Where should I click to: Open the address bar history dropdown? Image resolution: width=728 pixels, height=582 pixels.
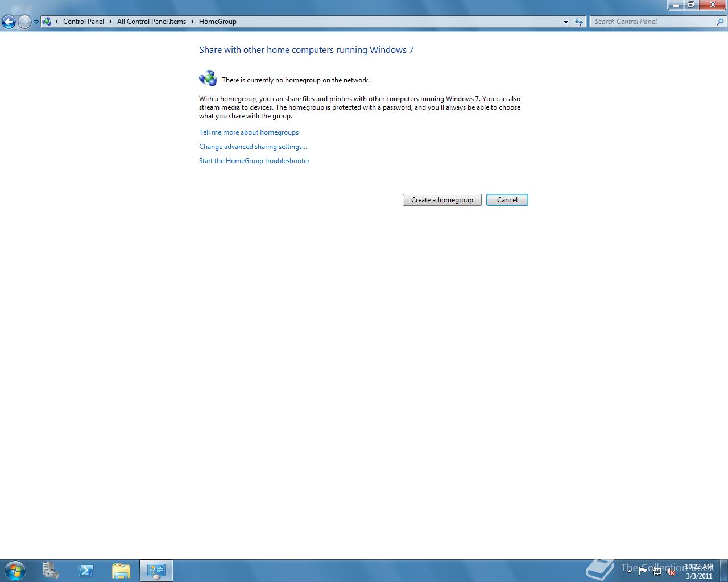pos(566,22)
